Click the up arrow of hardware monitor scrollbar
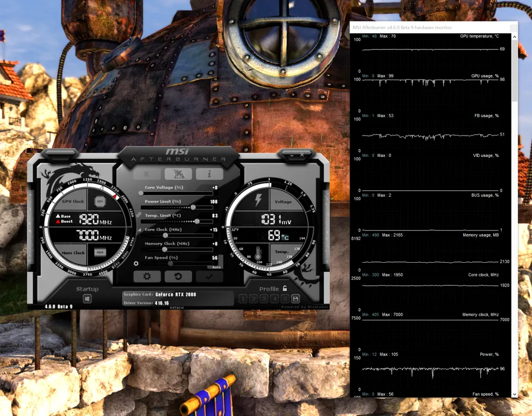532x416 pixels. tap(514, 37)
